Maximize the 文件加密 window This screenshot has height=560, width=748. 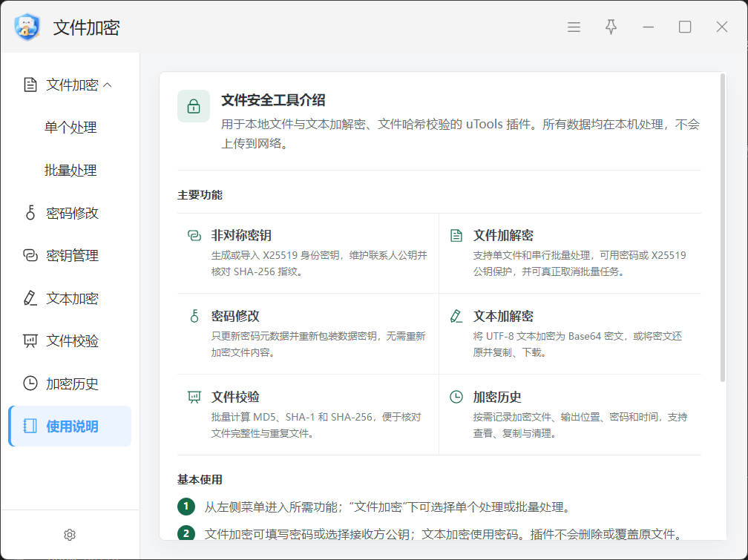[x=685, y=27]
